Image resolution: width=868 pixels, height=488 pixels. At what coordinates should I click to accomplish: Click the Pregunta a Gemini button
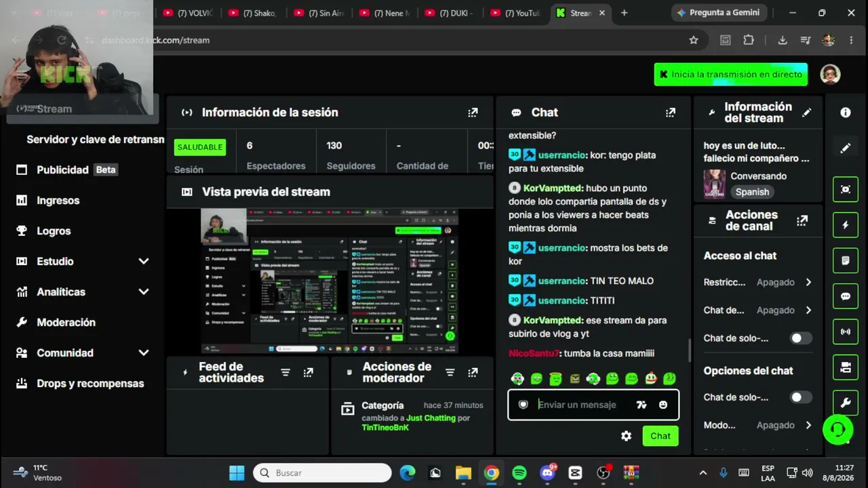pos(719,13)
